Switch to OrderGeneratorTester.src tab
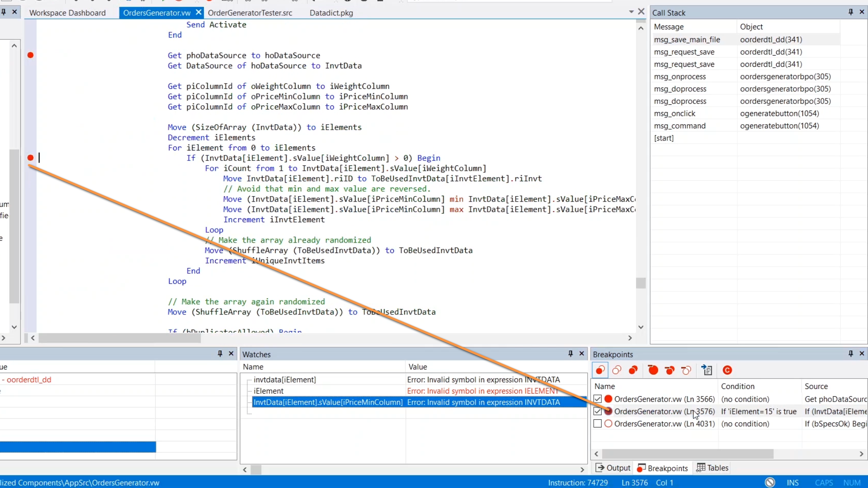 pos(250,13)
